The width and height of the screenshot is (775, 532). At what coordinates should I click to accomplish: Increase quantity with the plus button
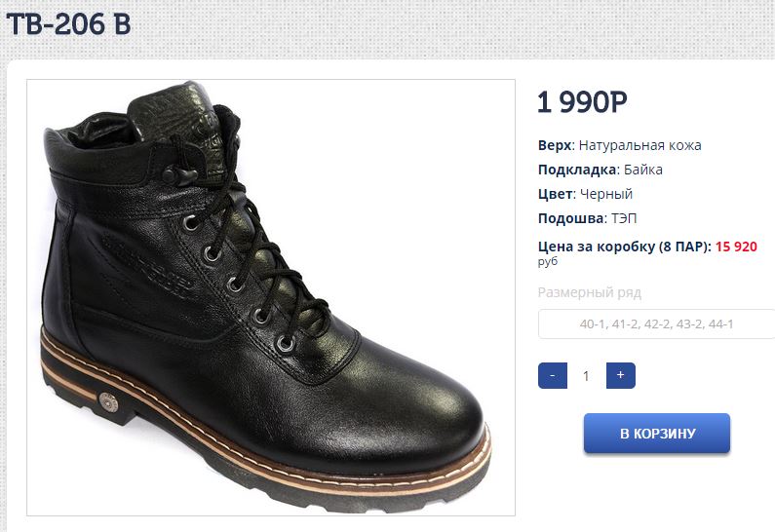620,375
